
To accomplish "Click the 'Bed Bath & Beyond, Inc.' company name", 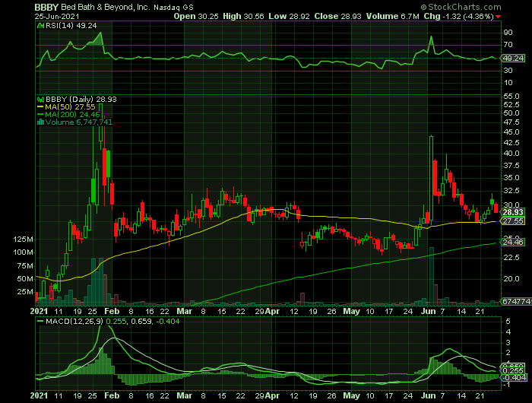I will click(x=105, y=7).
